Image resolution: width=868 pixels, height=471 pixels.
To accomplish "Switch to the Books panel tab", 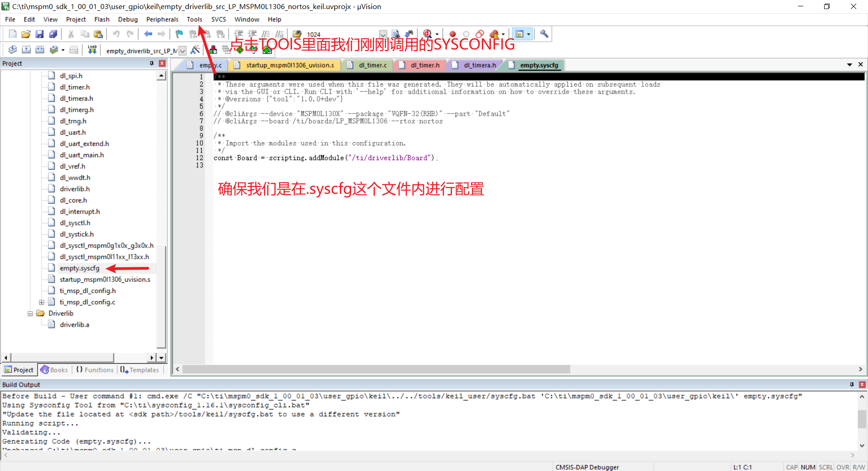I will point(54,370).
